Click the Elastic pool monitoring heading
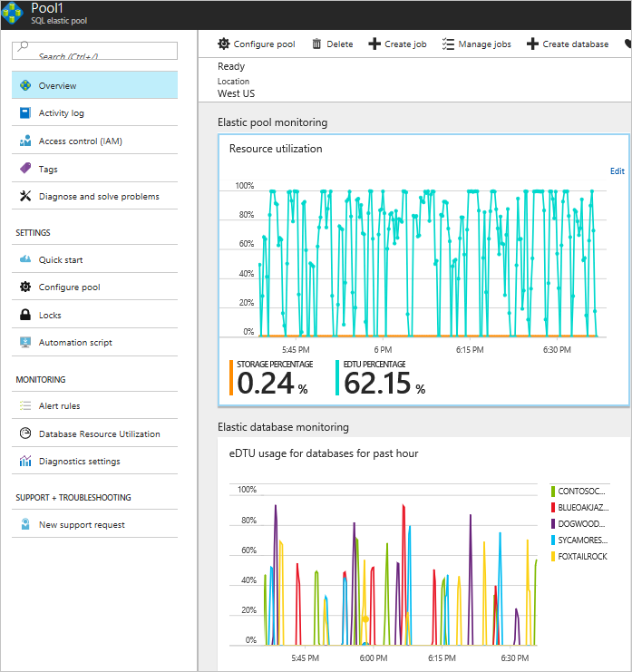 [x=273, y=122]
